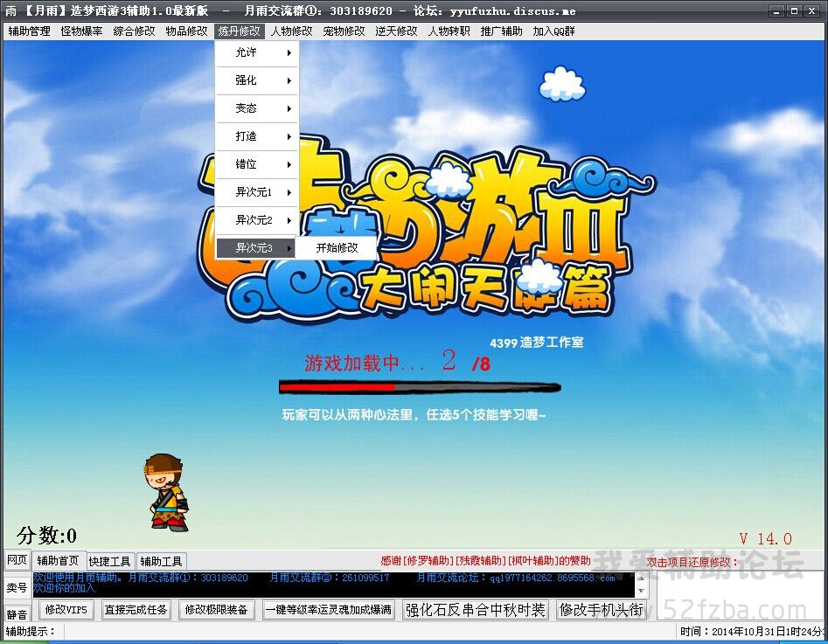The width and height of the screenshot is (828, 644).
Task: Click the 分数:0 score text
Action: point(46,536)
